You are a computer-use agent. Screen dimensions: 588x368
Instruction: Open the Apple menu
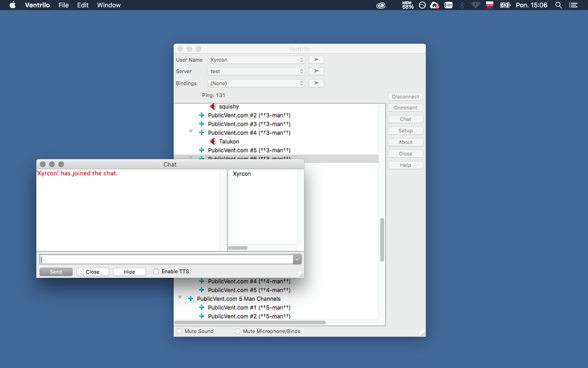[x=12, y=5]
